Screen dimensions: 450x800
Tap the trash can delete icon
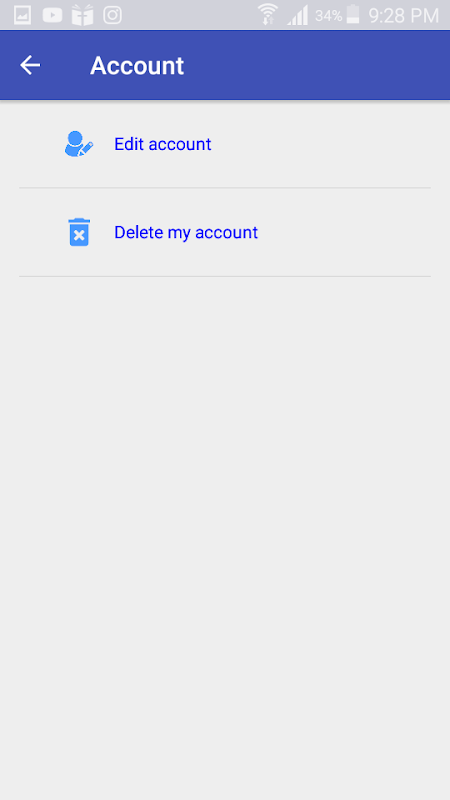[x=79, y=232]
